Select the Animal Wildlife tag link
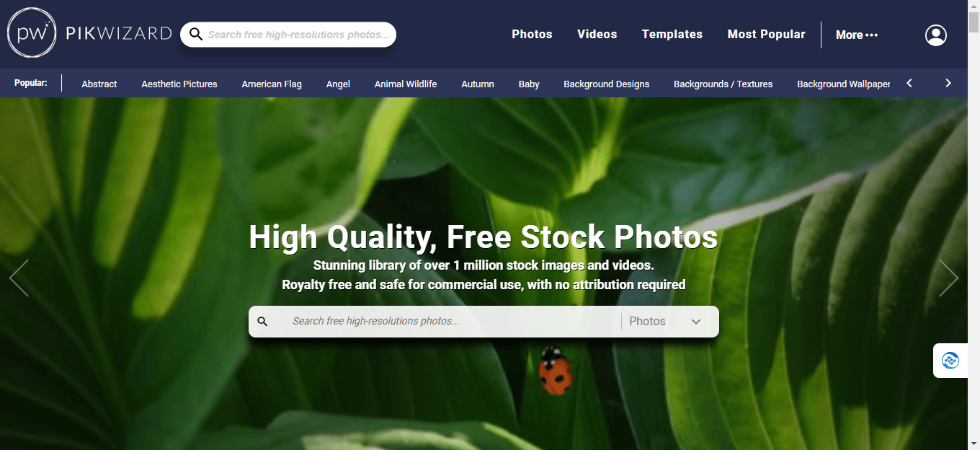 (x=406, y=84)
